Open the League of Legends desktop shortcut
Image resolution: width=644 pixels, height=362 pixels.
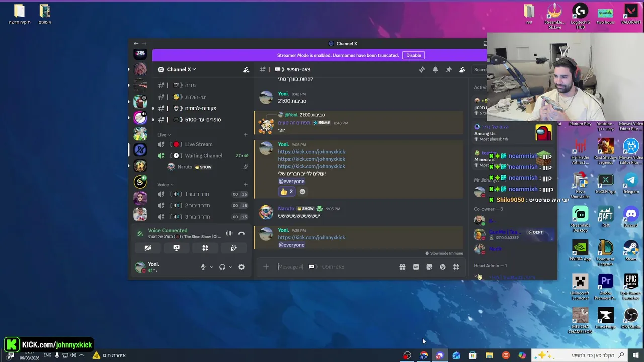[606, 253]
